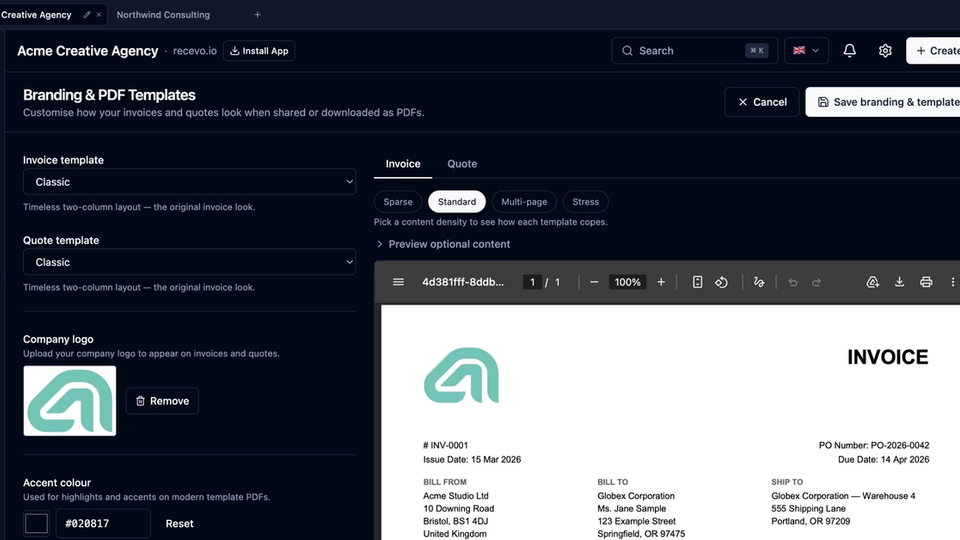The image size is (960, 540).
Task: Switch to the Invoice preview tab
Action: pyautogui.click(x=403, y=164)
